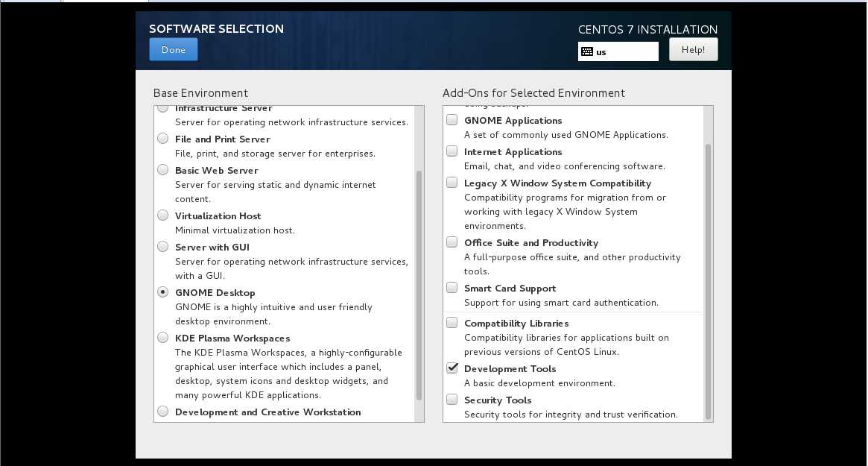This screenshot has height=466, width=868.
Task: Enable Legacy X Window System Compatibility
Action: tap(452, 183)
